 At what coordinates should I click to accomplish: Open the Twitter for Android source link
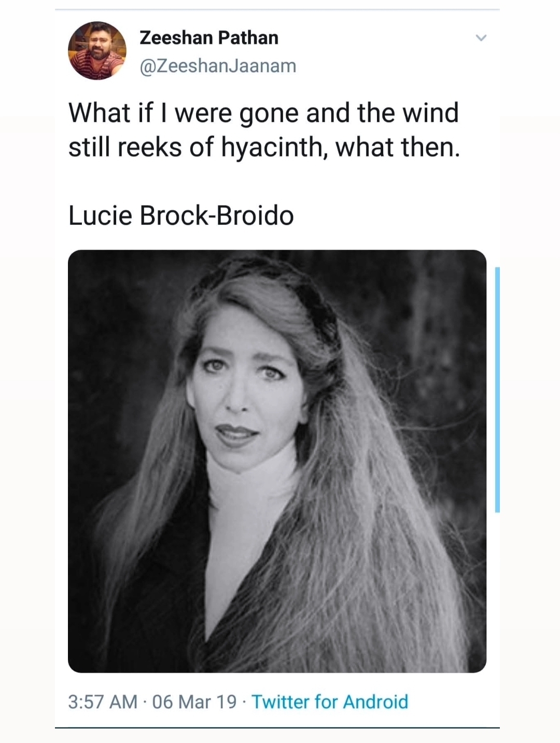(330, 701)
